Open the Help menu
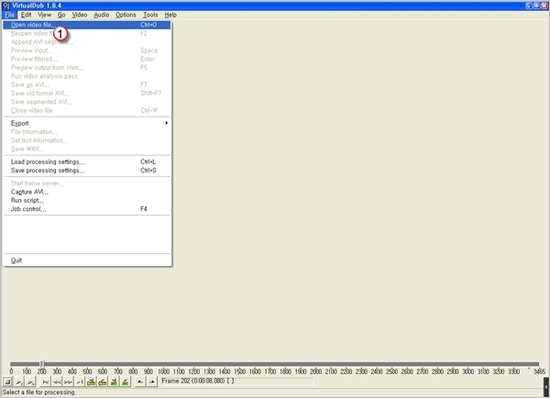Image resolution: width=550 pixels, height=398 pixels. click(170, 15)
